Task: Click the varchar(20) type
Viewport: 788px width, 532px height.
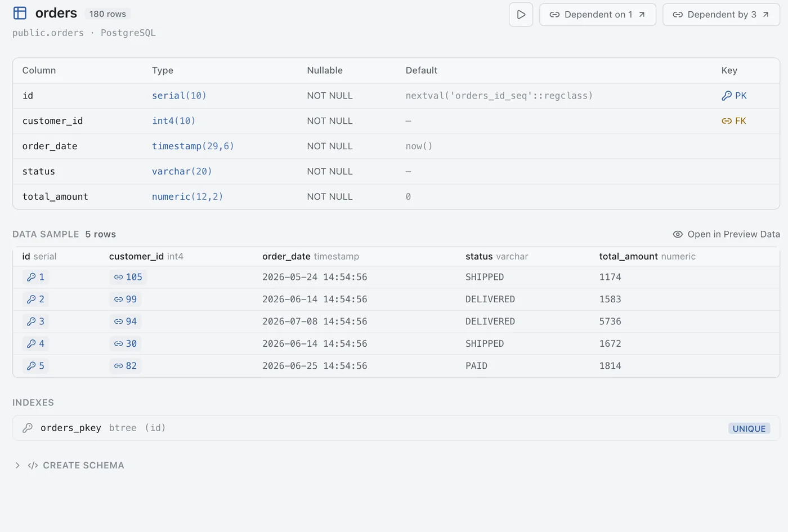Action: point(182,172)
